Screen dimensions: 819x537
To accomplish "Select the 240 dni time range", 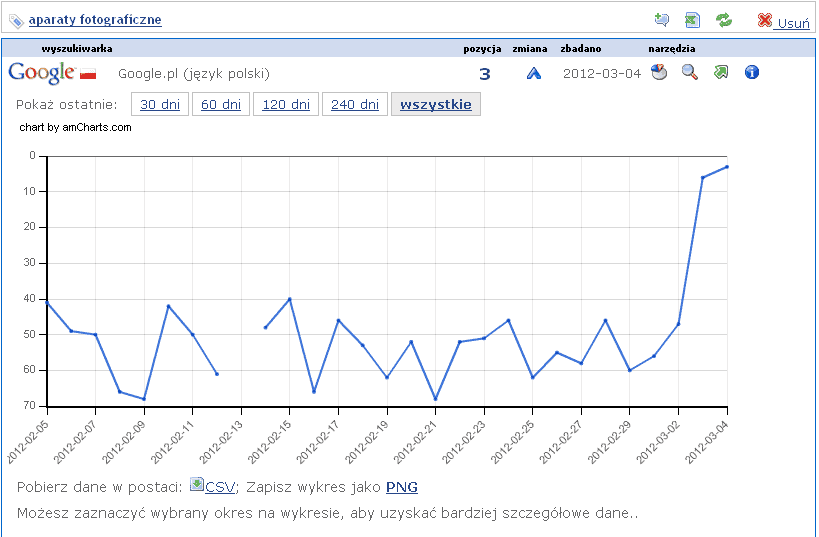I will pyautogui.click(x=354, y=105).
